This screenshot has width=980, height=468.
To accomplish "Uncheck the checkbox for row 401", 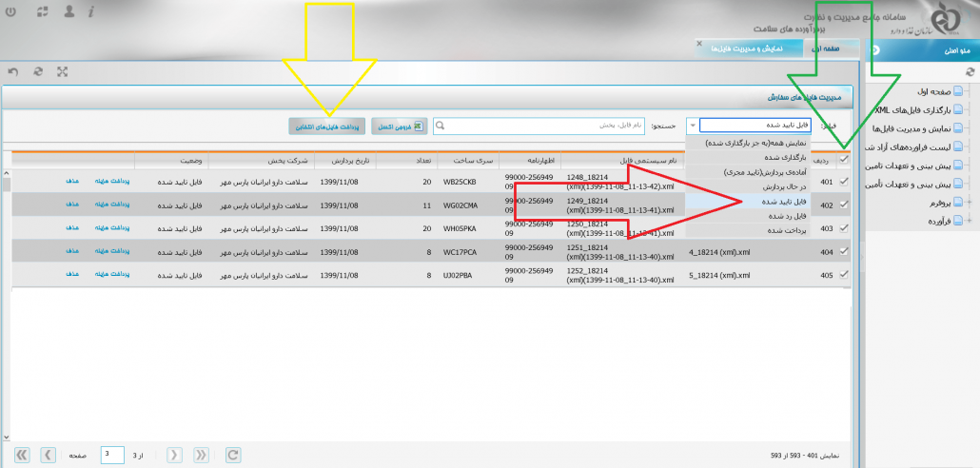I will coord(844,181).
